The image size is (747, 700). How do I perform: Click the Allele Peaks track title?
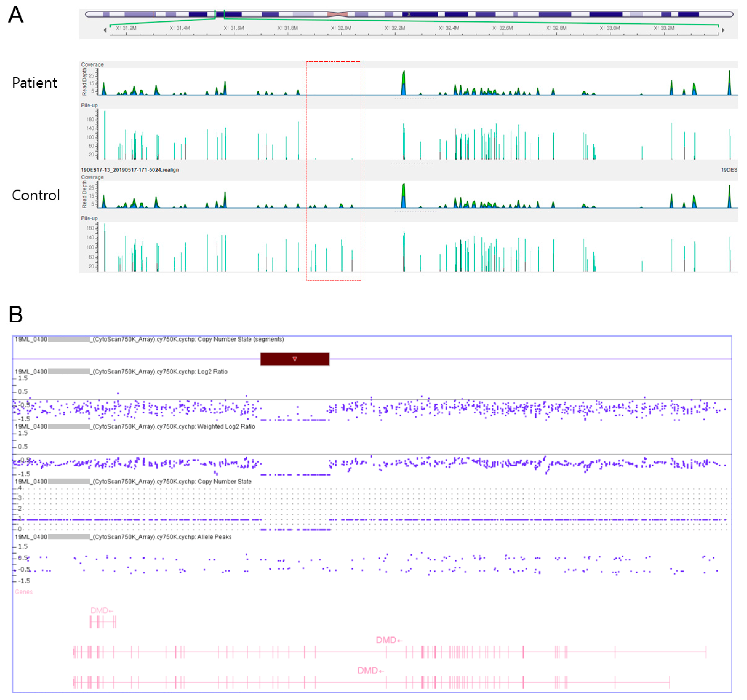pyautogui.click(x=214, y=537)
